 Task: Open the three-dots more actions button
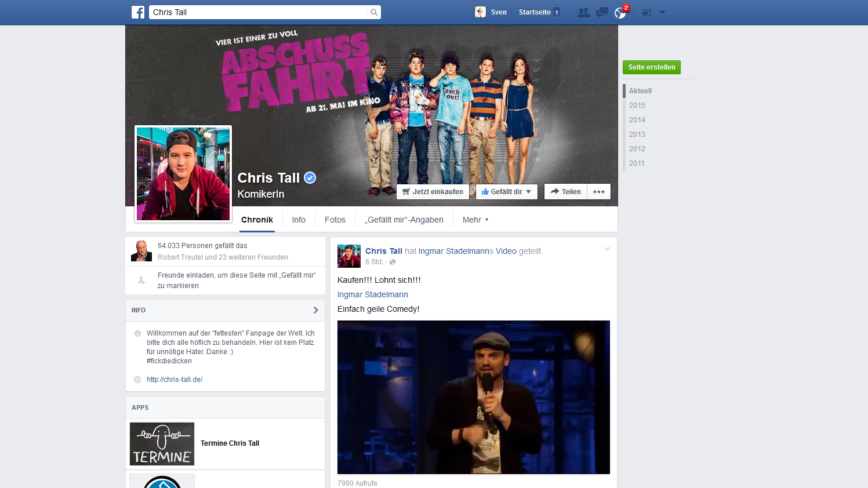(599, 192)
